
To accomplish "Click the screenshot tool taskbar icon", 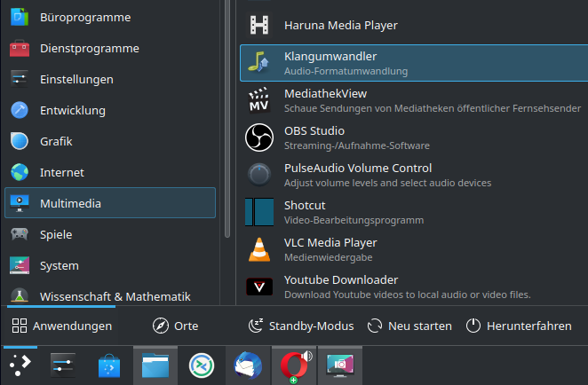I will pos(340,365).
